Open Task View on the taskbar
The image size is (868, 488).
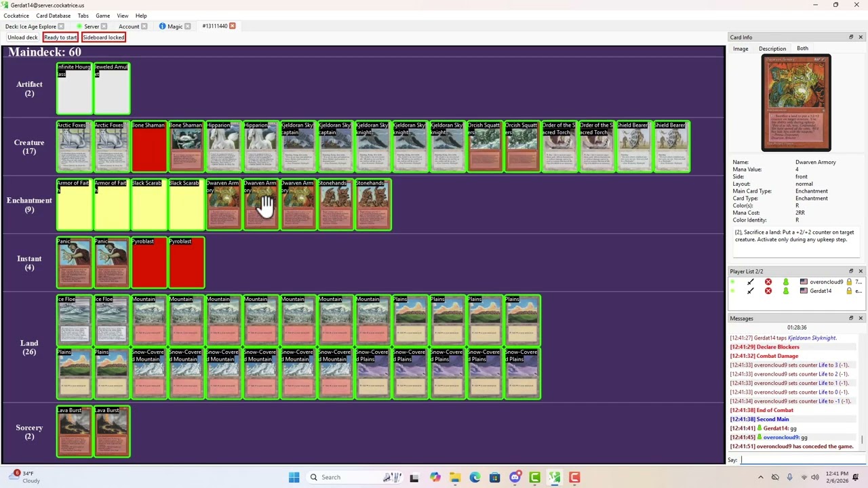414,477
